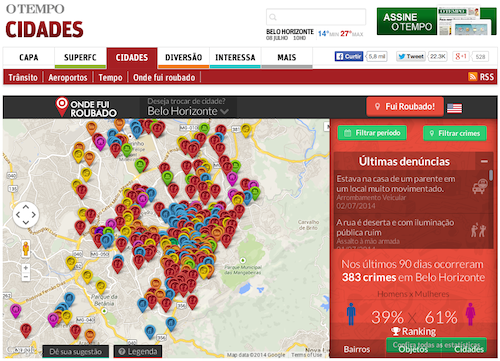This screenshot has height=361, width=500.
Task: Go to the Aeroportos section
Action: (x=68, y=77)
